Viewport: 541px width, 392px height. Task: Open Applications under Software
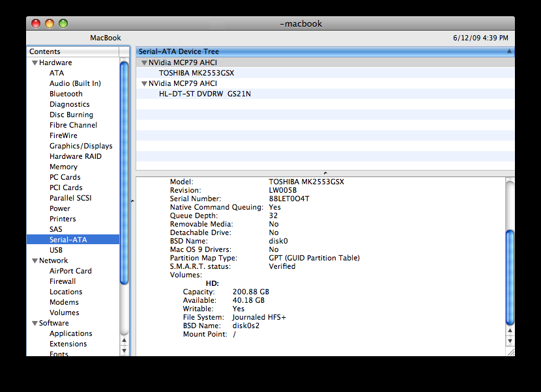tap(71, 334)
